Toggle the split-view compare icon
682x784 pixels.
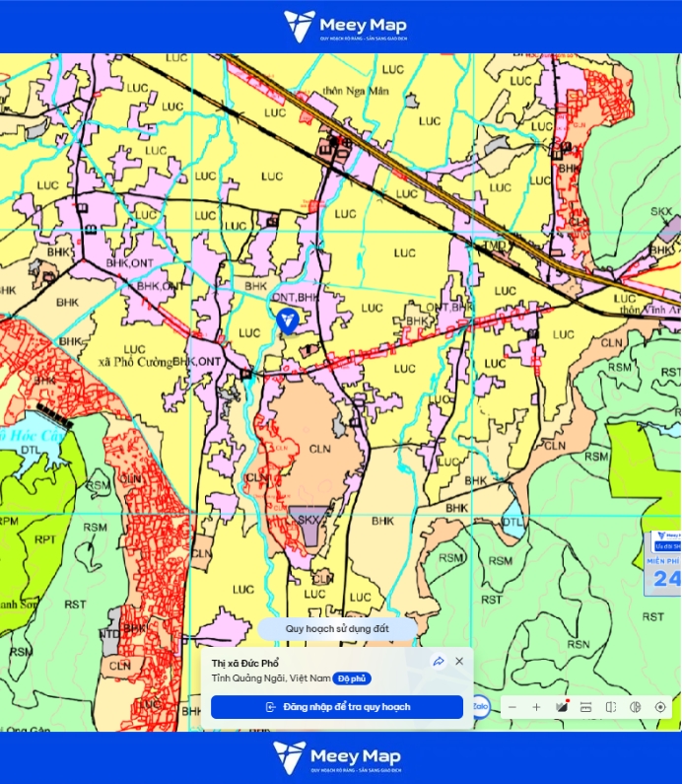611,707
